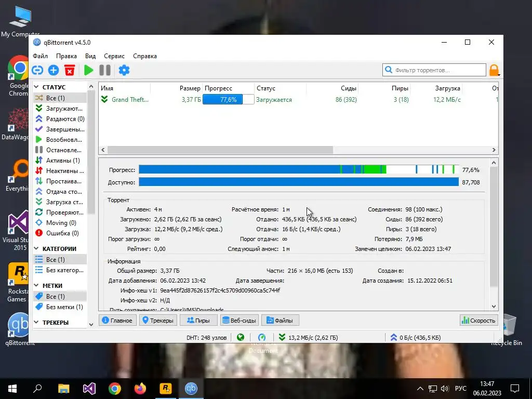Click the red delete torrent icon
This screenshot has width=532, height=399.
(70, 70)
